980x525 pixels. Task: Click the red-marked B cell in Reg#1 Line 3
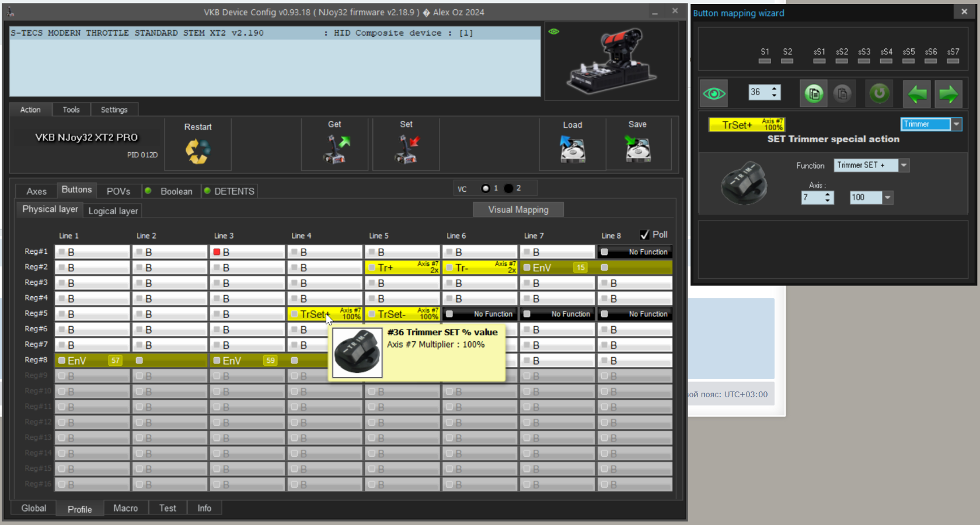tap(247, 252)
